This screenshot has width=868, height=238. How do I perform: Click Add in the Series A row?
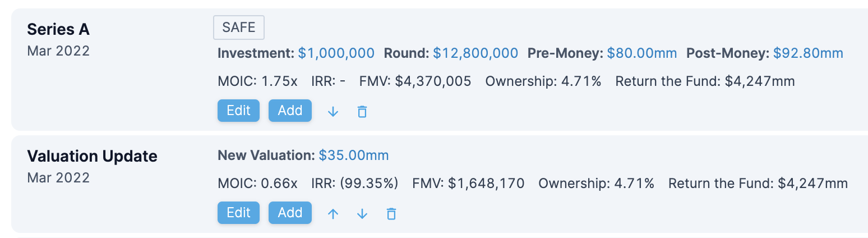pyautogui.click(x=290, y=111)
